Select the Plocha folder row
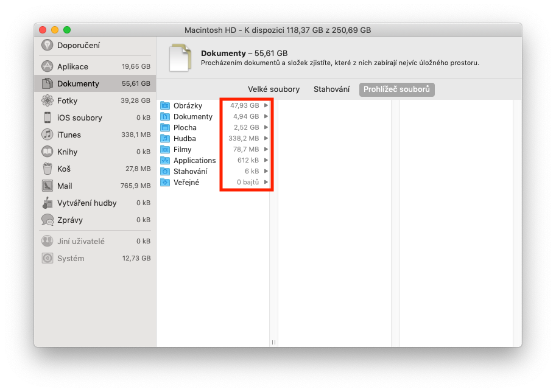Viewport: 556px width, 392px height. (x=214, y=127)
